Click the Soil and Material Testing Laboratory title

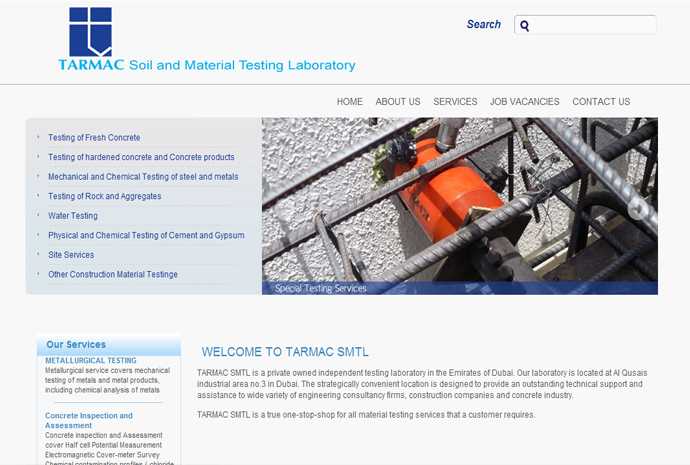coord(242,65)
